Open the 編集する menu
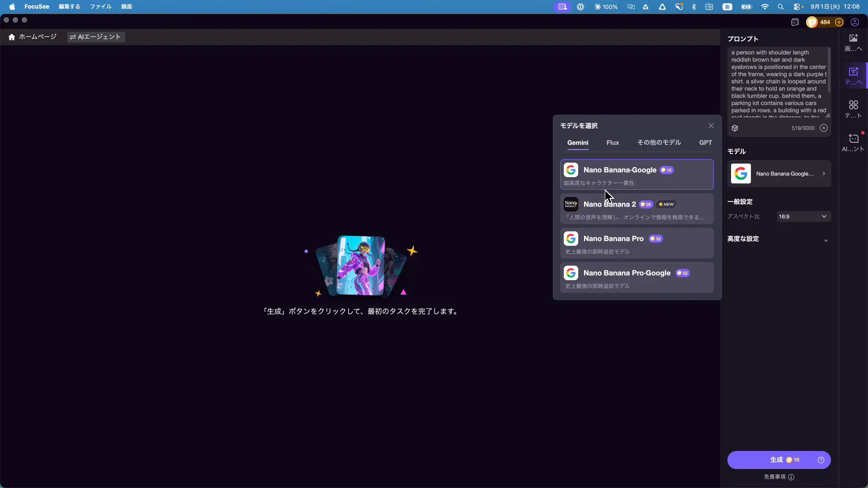The height and width of the screenshot is (488, 868). [x=69, y=7]
